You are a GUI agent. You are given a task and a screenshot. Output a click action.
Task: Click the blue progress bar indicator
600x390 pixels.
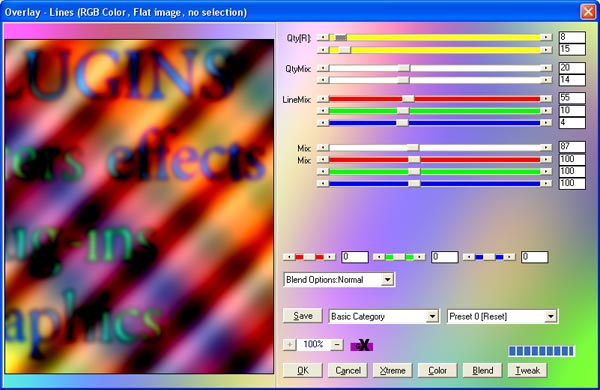pyautogui.click(x=541, y=351)
